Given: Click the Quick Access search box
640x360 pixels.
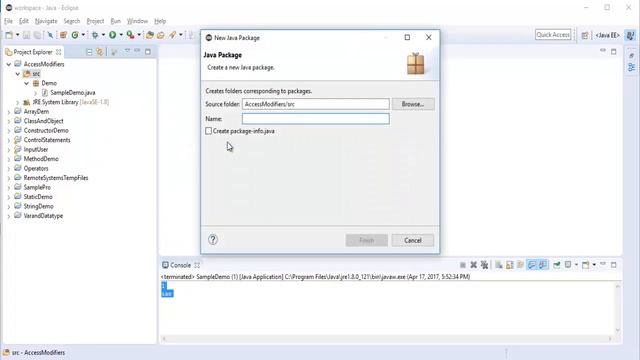Looking at the screenshot, I should coord(553,35).
